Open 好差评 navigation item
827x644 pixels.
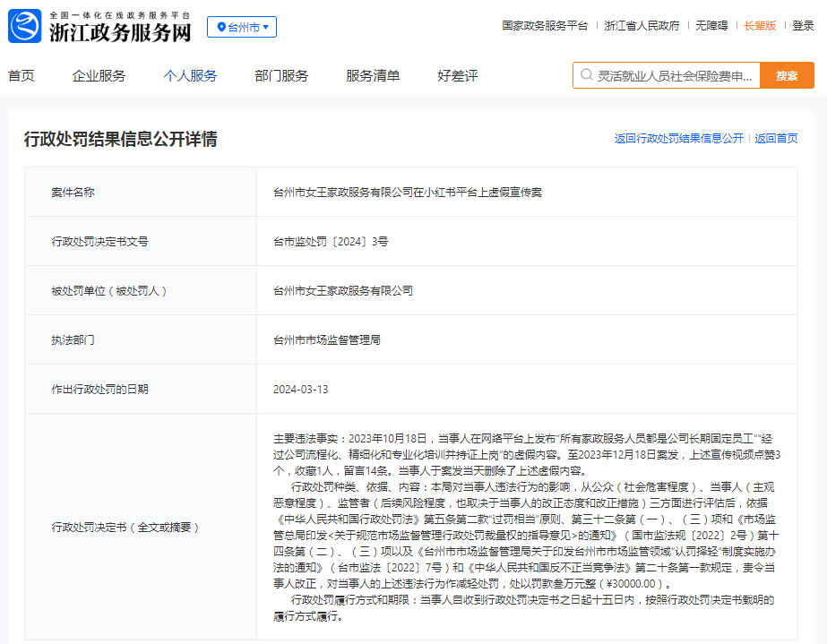click(x=458, y=75)
